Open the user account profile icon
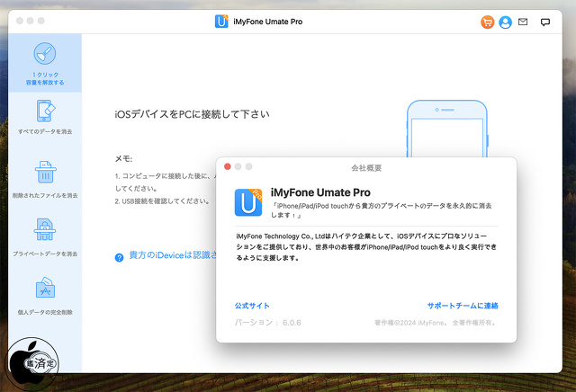Image resolution: width=576 pixels, height=392 pixels. pyautogui.click(x=506, y=22)
